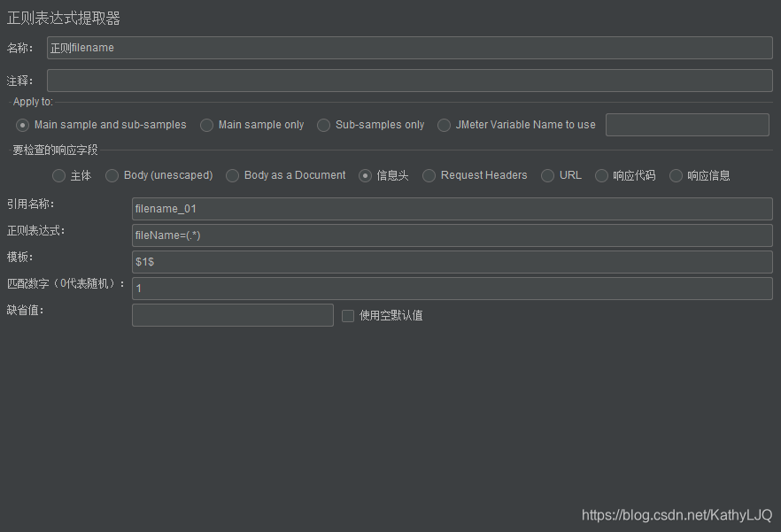Click the 正则表达式: label

pyautogui.click(x=35, y=231)
